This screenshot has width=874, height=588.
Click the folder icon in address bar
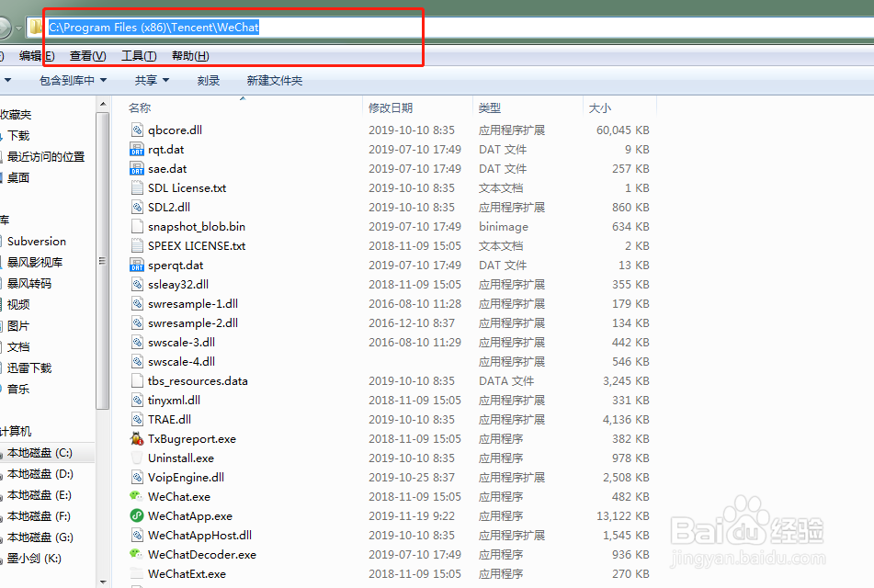36,27
